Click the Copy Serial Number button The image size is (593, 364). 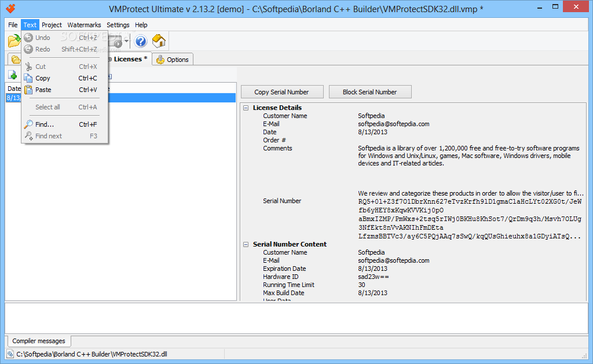click(x=282, y=92)
